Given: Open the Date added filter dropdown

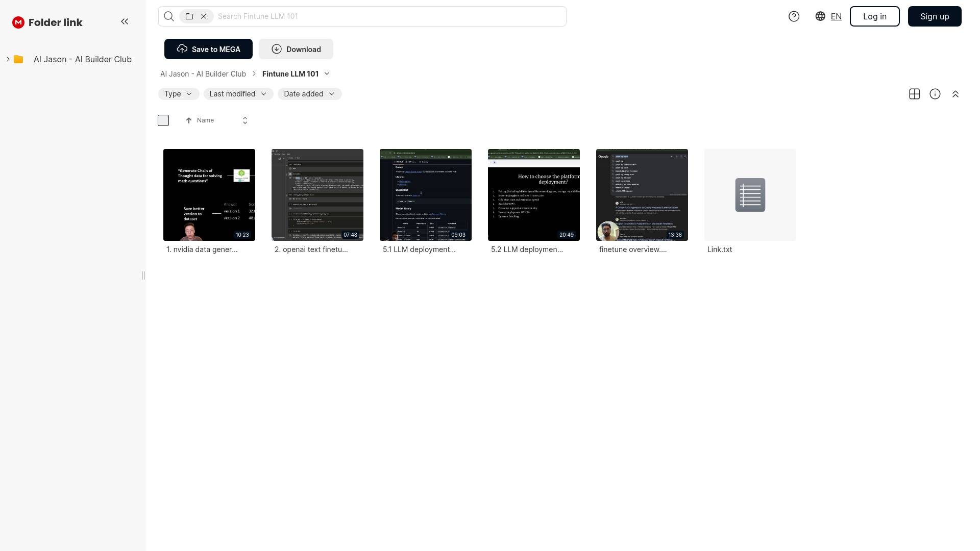Looking at the screenshot, I should [x=309, y=94].
